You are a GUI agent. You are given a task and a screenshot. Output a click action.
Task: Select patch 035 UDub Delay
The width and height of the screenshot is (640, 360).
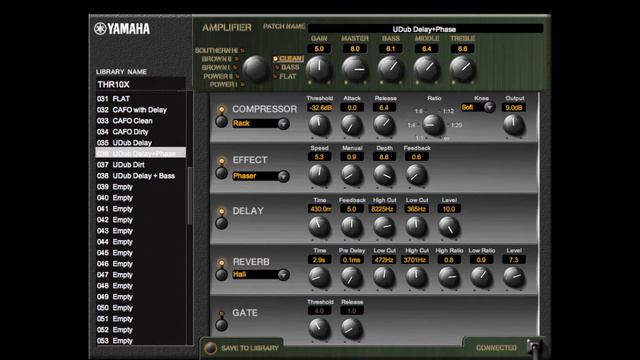pos(140,143)
